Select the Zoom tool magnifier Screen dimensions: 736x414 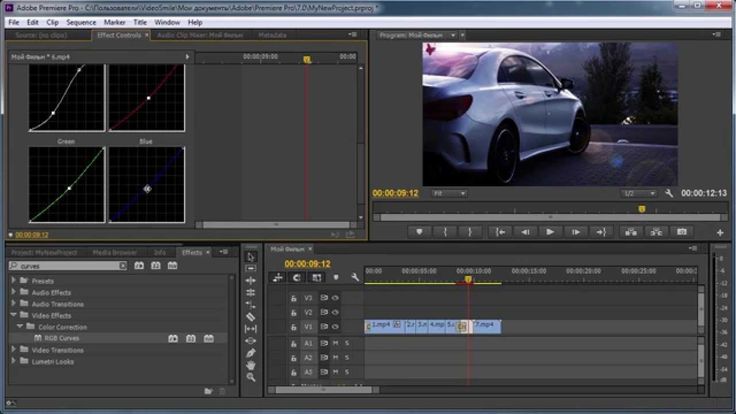point(251,377)
